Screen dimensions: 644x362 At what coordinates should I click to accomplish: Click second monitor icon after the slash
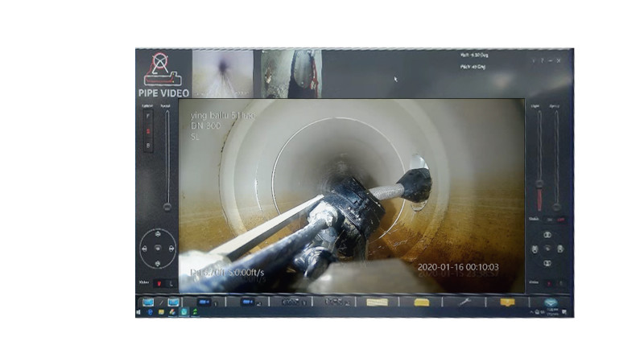[173, 302]
